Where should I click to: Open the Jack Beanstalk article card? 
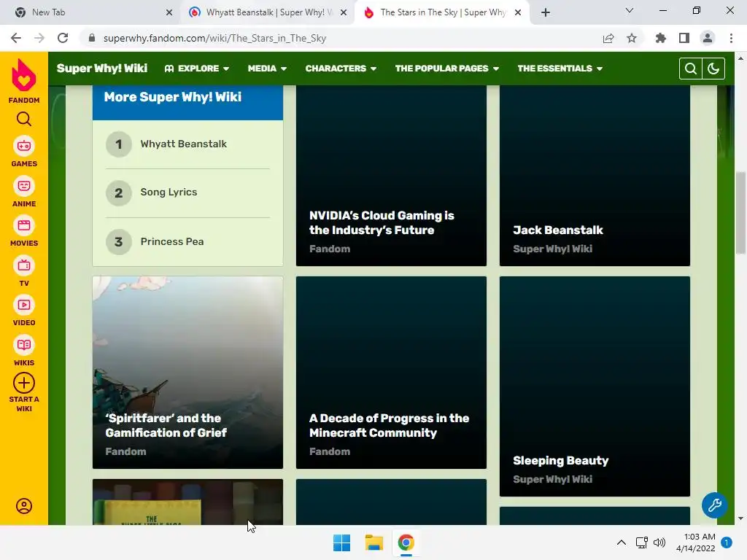pyautogui.click(x=595, y=176)
